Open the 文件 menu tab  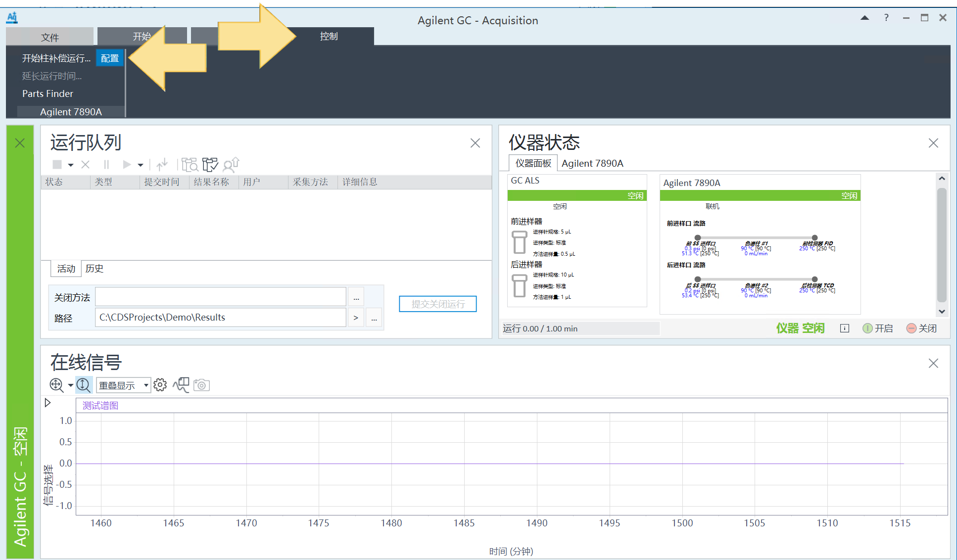(x=49, y=37)
